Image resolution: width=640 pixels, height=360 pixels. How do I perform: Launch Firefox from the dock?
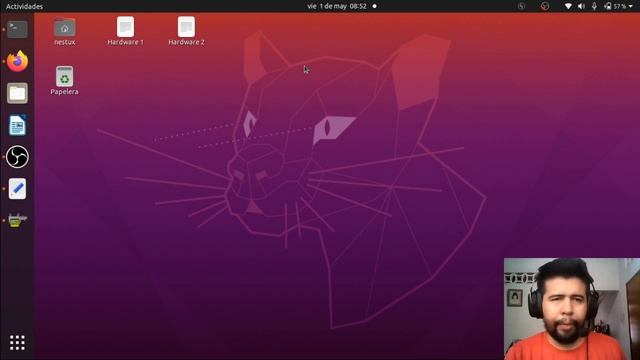[17, 61]
